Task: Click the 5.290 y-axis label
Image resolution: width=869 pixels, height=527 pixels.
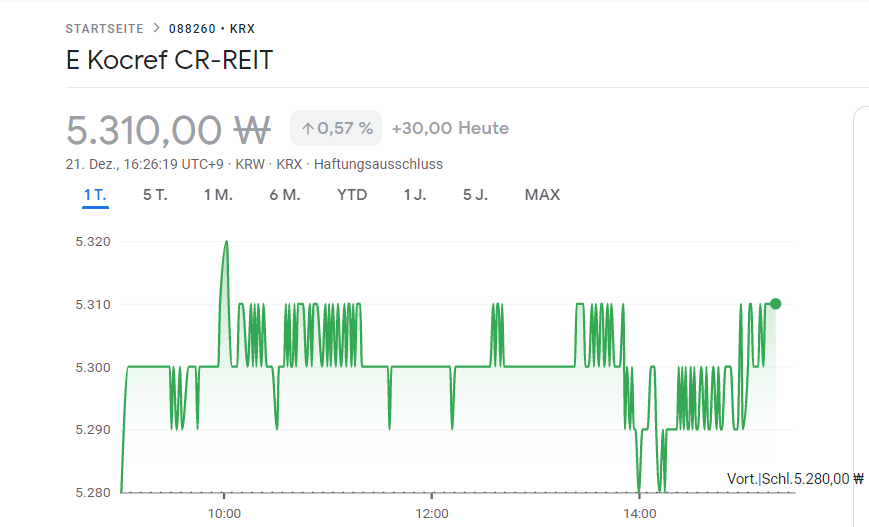Action: pyautogui.click(x=93, y=429)
